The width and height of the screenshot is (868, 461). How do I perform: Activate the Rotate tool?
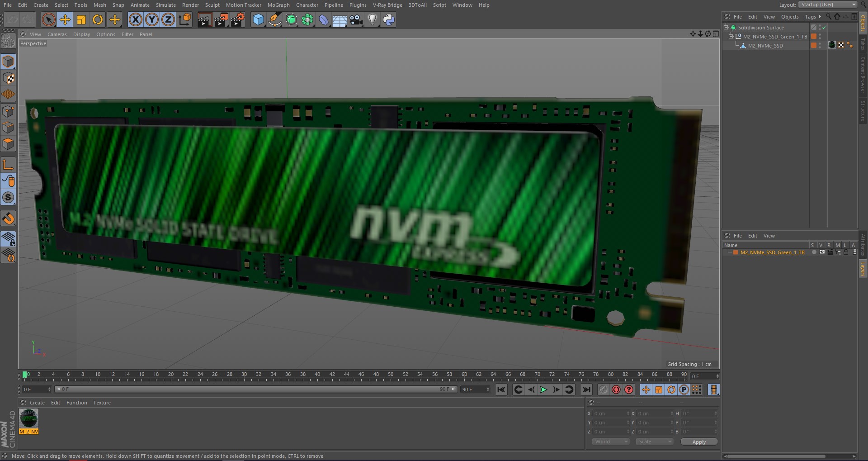(x=98, y=19)
